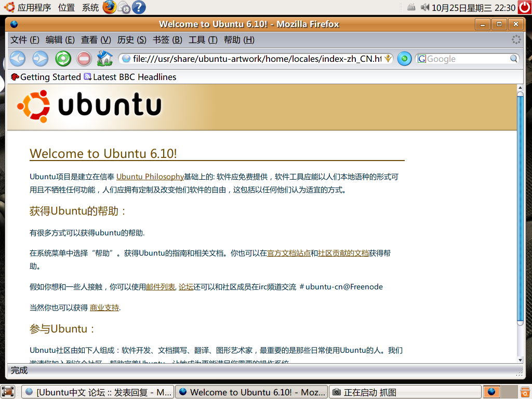
Task: Click the Forward arrow navigation button
Action: [40, 59]
